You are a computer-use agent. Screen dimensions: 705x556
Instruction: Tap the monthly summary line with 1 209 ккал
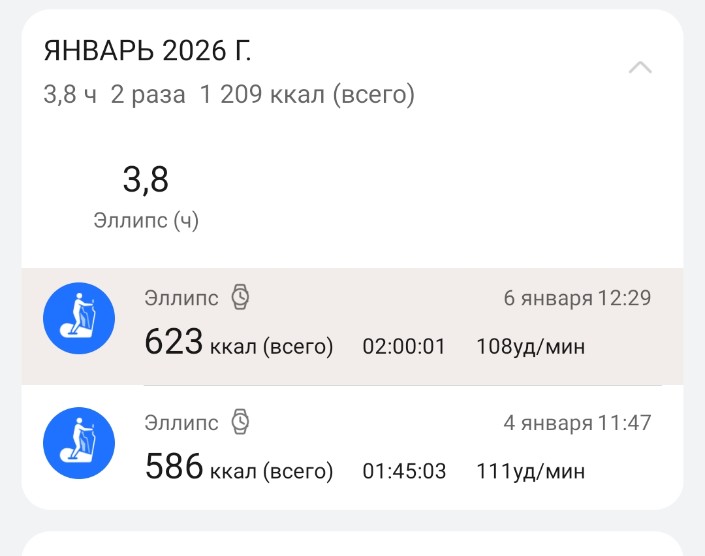coord(229,95)
